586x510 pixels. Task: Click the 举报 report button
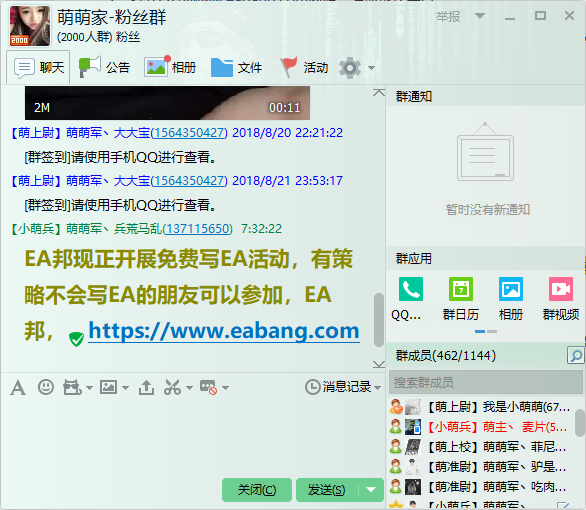coord(448,16)
